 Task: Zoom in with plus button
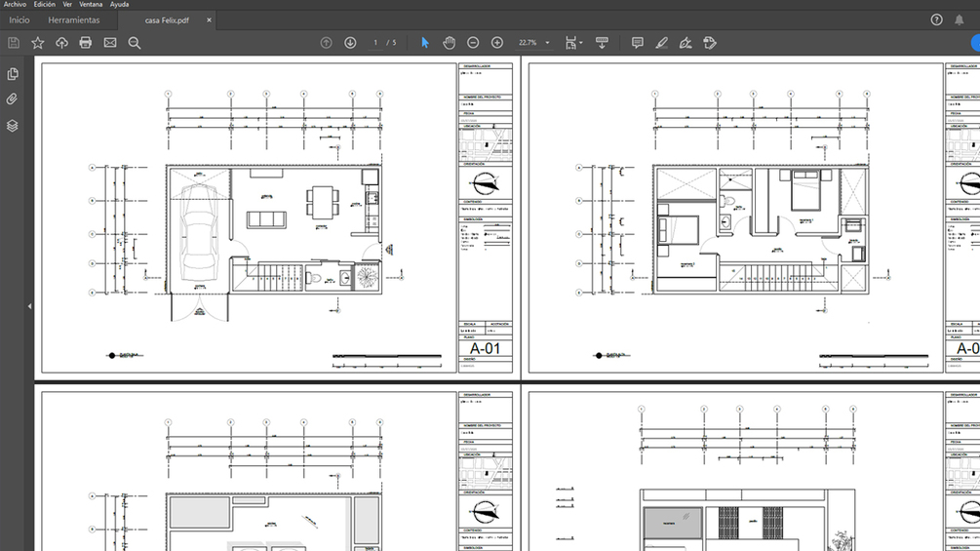click(497, 43)
